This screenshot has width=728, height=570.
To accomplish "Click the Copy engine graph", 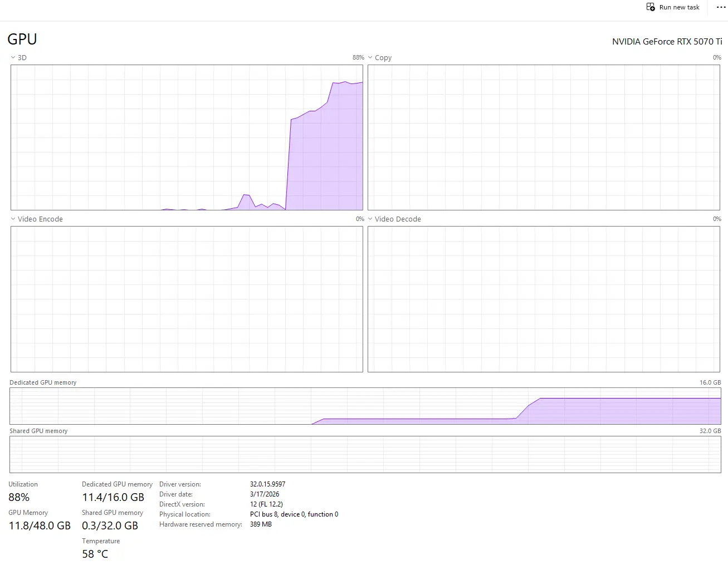I will point(544,137).
